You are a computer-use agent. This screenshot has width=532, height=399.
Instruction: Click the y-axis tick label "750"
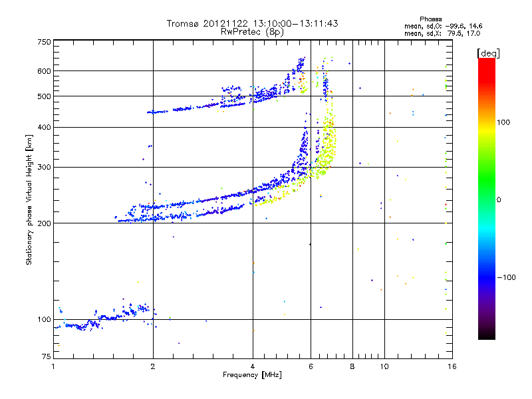click(44, 42)
